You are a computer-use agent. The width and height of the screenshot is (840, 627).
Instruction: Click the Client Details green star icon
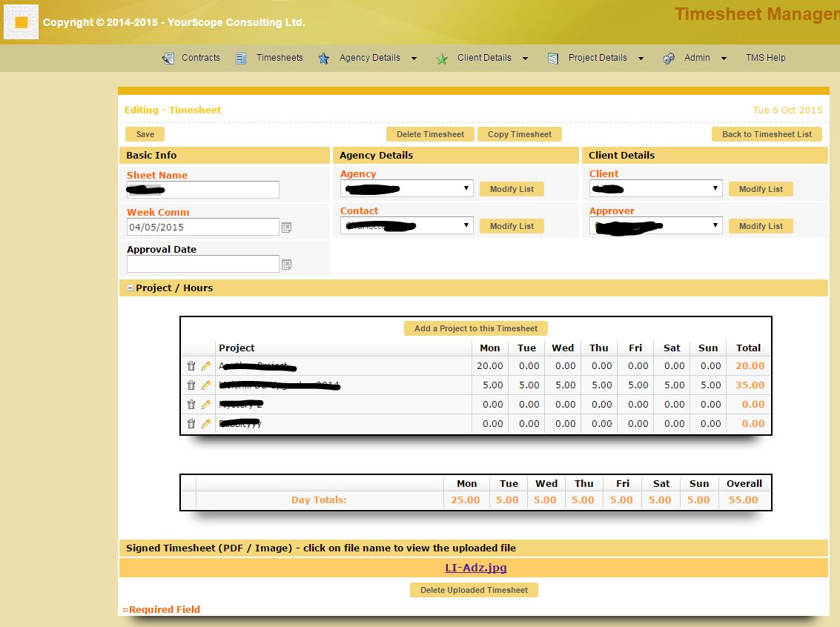click(441, 59)
